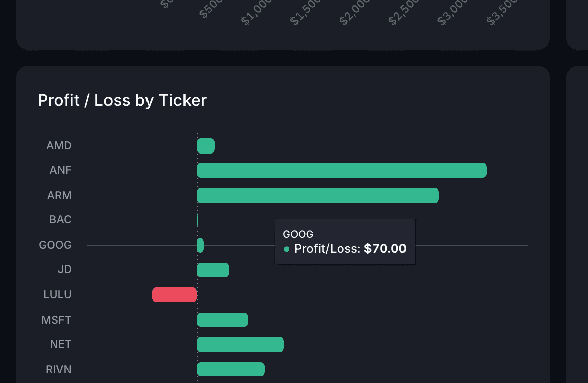The width and height of the screenshot is (588, 383).
Task: Select the red LULU loss bar
Action: [x=174, y=295]
